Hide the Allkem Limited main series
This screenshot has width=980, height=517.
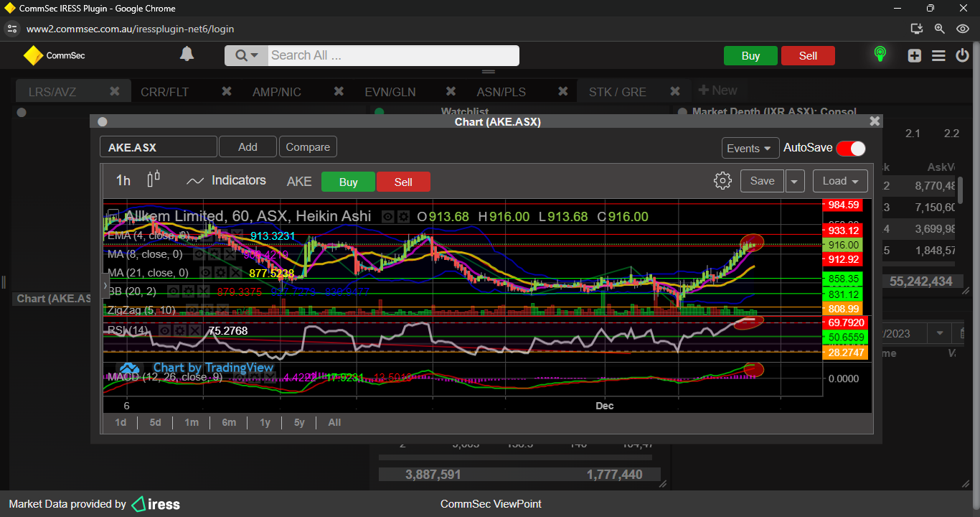point(387,217)
